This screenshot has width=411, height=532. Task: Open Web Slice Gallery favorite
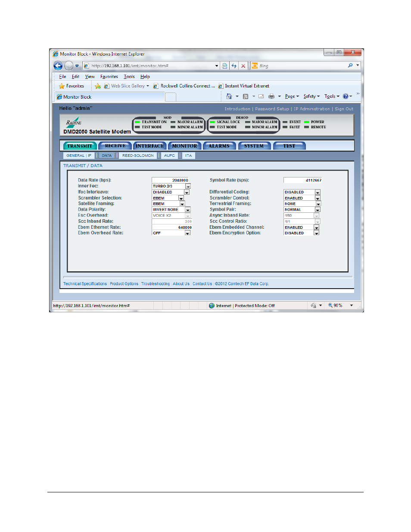tap(127, 86)
